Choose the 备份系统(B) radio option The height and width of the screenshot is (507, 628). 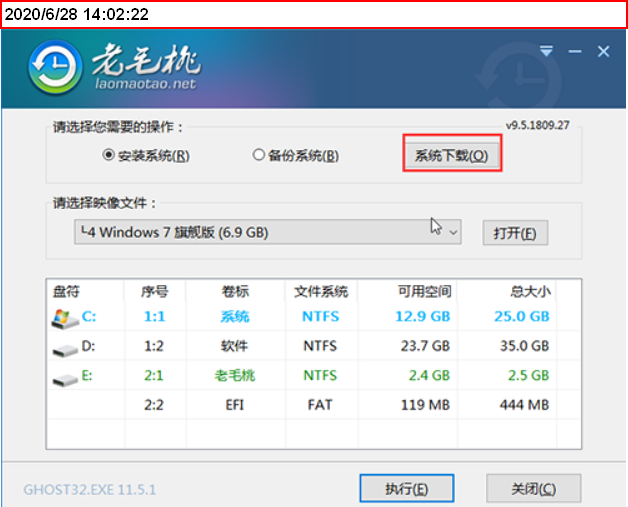coord(296,155)
